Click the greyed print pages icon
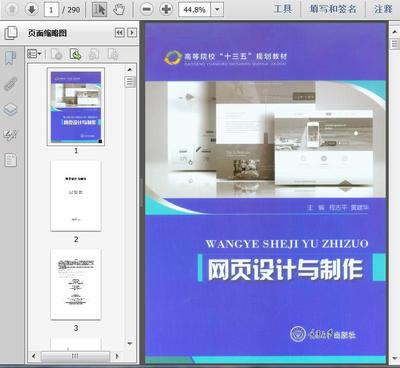This screenshot has height=368, width=400. tap(94, 54)
